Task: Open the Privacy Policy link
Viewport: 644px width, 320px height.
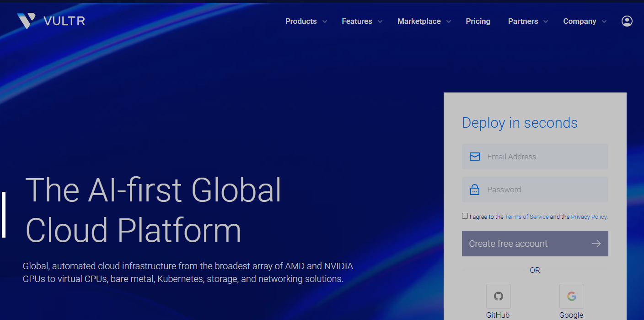Action: pos(589,217)
